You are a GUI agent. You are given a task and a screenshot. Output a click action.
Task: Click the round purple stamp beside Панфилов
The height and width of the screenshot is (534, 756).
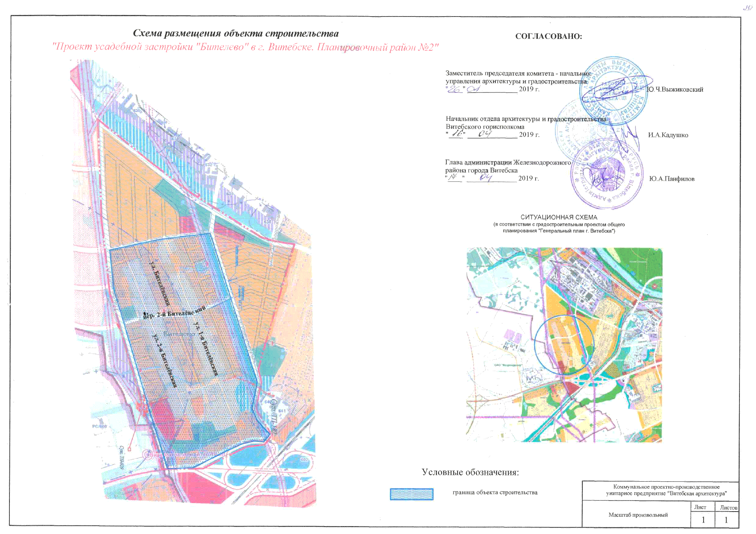pos(607,173)
